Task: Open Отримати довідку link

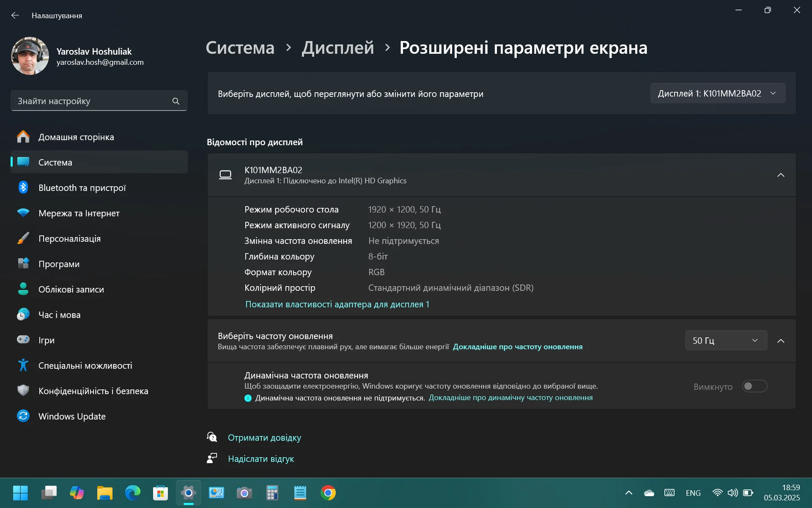Action: click(x=264, y=437)
